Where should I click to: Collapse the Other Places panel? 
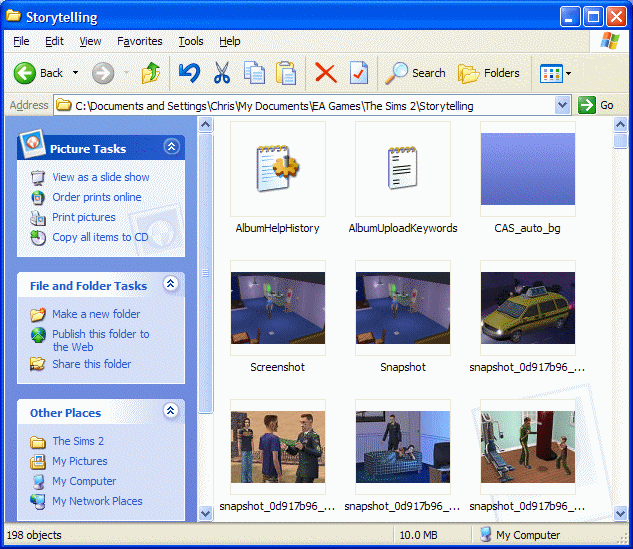click(171, 411)
